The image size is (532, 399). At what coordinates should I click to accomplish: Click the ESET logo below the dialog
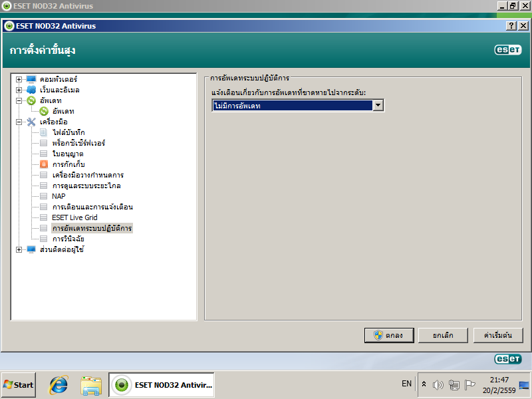507,359
